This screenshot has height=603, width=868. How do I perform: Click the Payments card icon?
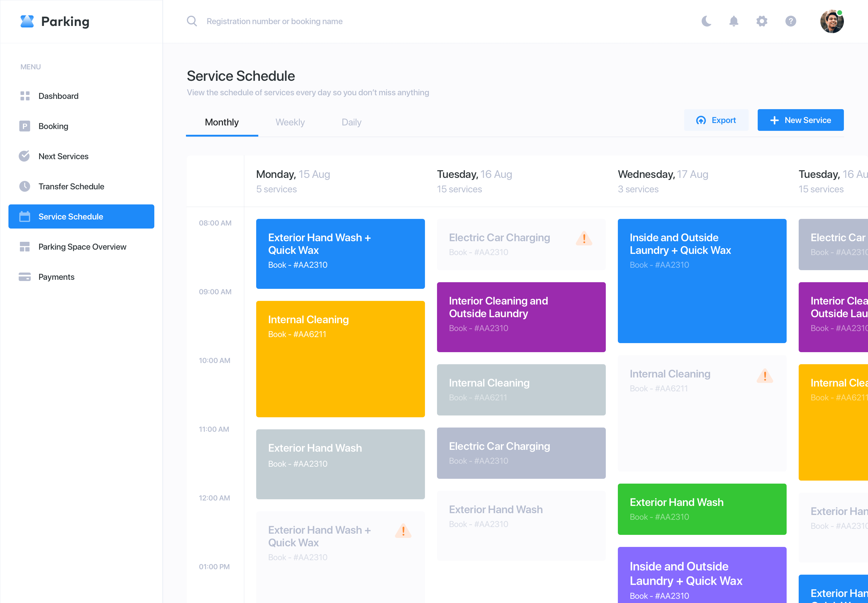(x=24, y=277)
